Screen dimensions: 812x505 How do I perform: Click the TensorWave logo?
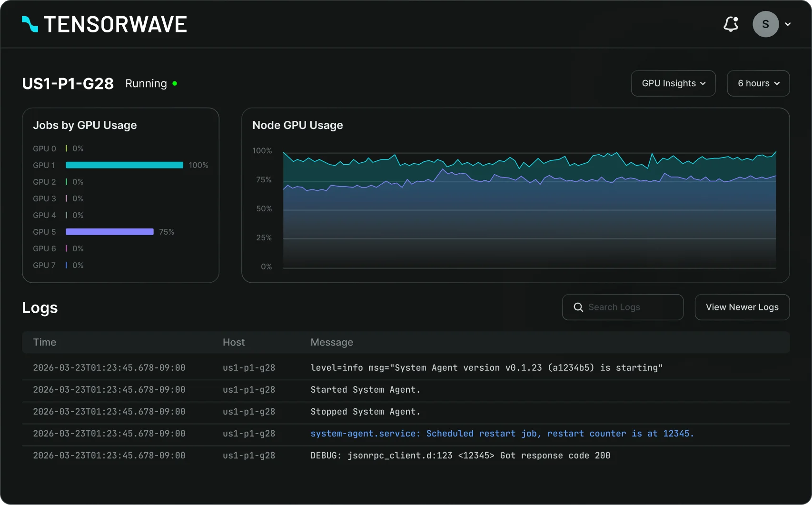[104, 24]
